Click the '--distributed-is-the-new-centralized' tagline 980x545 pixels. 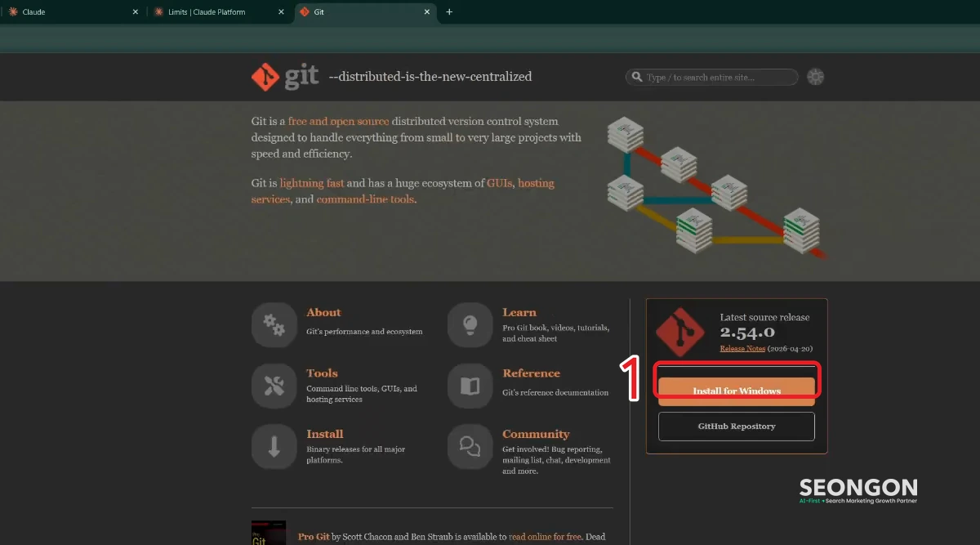pos(430,77)
